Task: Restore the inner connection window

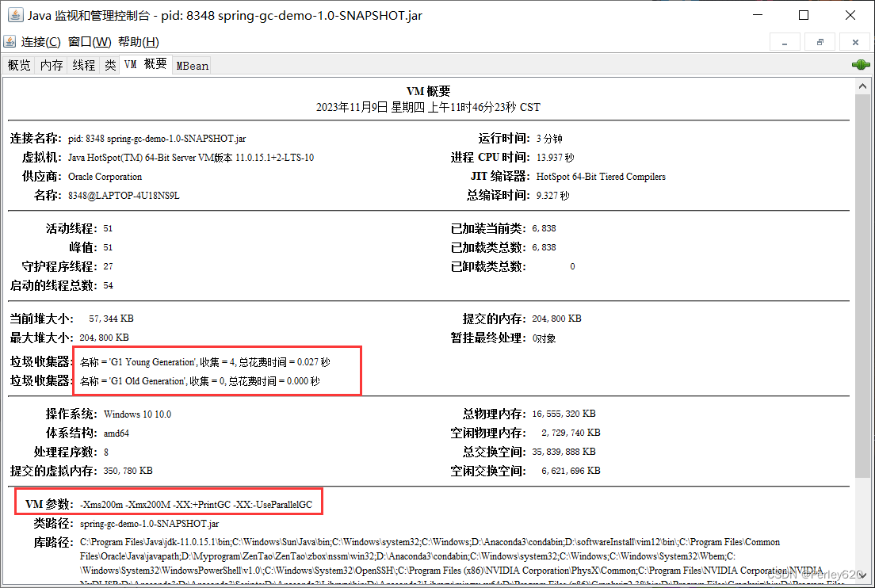Action: coord(820,43)
